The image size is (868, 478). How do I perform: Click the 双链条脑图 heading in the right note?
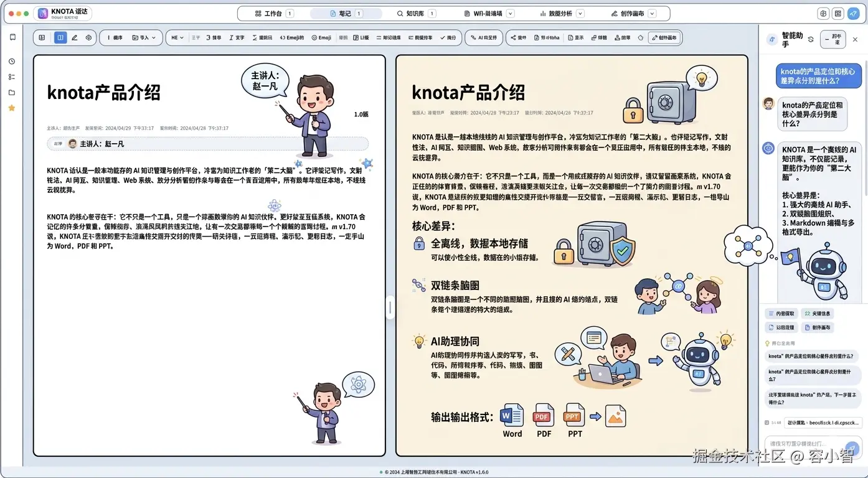(x=455, y=285)
